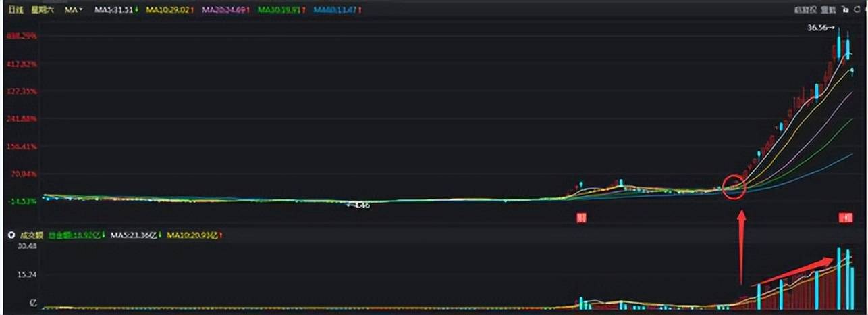
Task: Select the purple MA20 indicator label
Action: click(x=226, y=10)
